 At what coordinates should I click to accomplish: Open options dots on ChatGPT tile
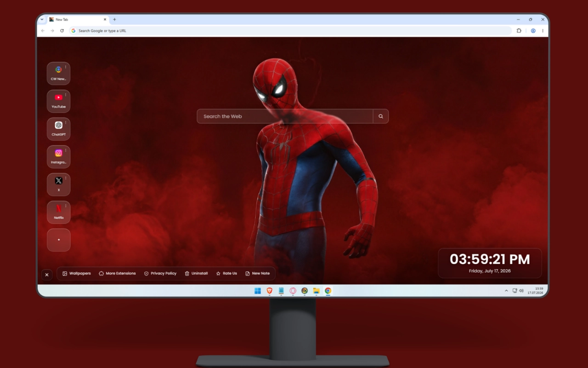pyautogui.click(x=66, y=122)
